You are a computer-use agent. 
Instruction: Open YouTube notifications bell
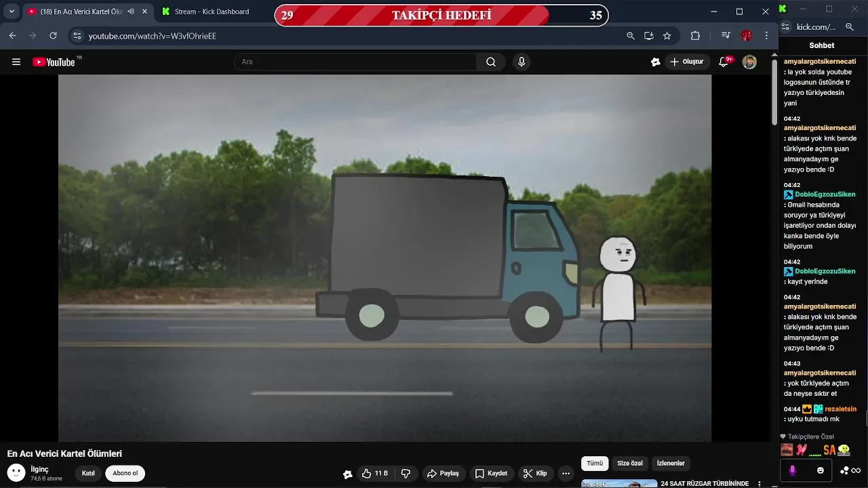[x=724, y=62]
